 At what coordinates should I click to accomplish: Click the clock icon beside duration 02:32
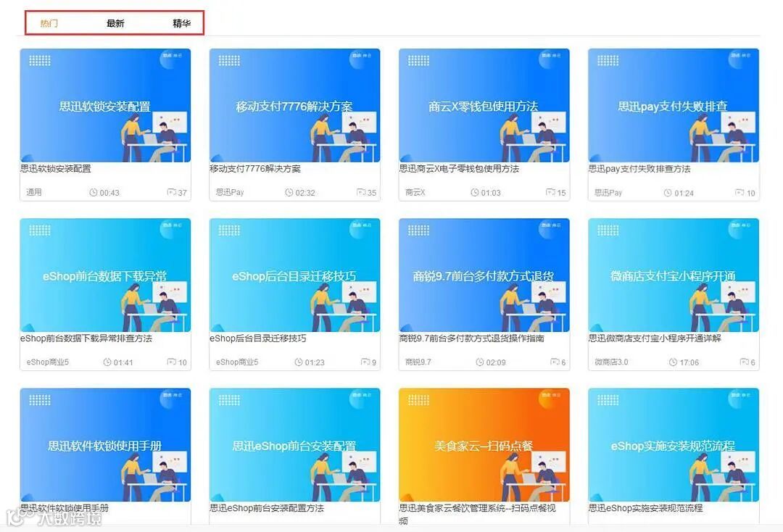pos(289,192)
